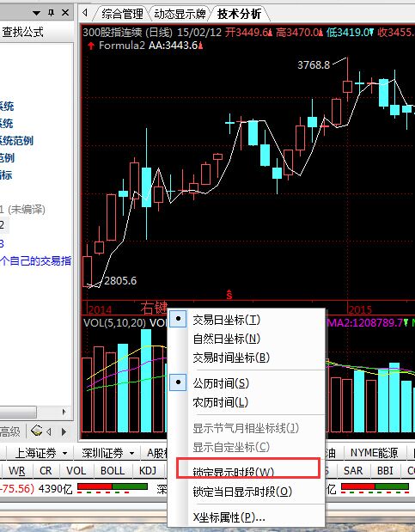415x532 pixels.
Task: Select the 1 (未编译) formula item
Action: click(x=22, y=210)
